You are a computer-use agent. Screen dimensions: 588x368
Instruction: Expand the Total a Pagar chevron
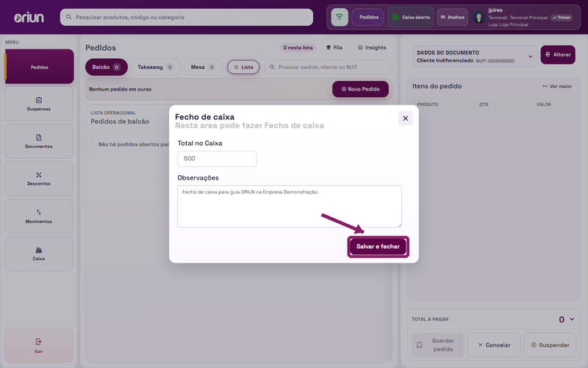[x=572, y=319]
